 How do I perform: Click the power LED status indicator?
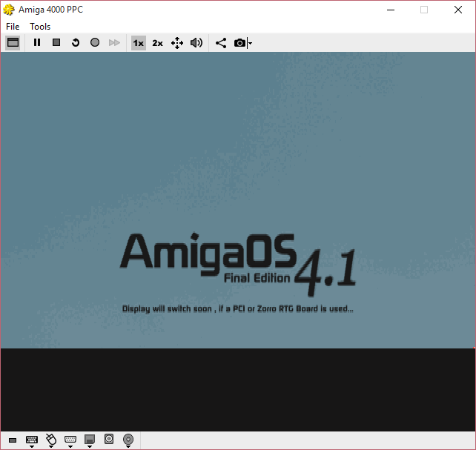point(13,440)
